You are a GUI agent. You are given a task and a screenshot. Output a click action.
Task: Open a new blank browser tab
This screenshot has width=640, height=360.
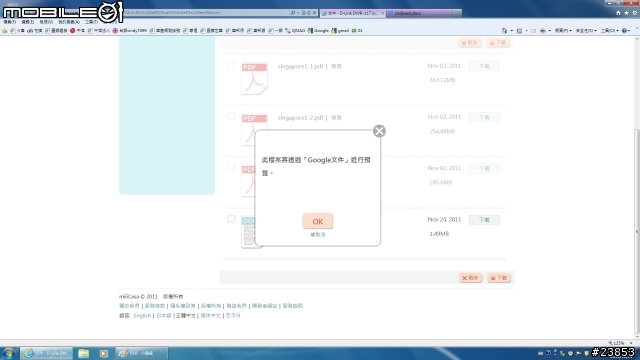click(x=457, y=13)
